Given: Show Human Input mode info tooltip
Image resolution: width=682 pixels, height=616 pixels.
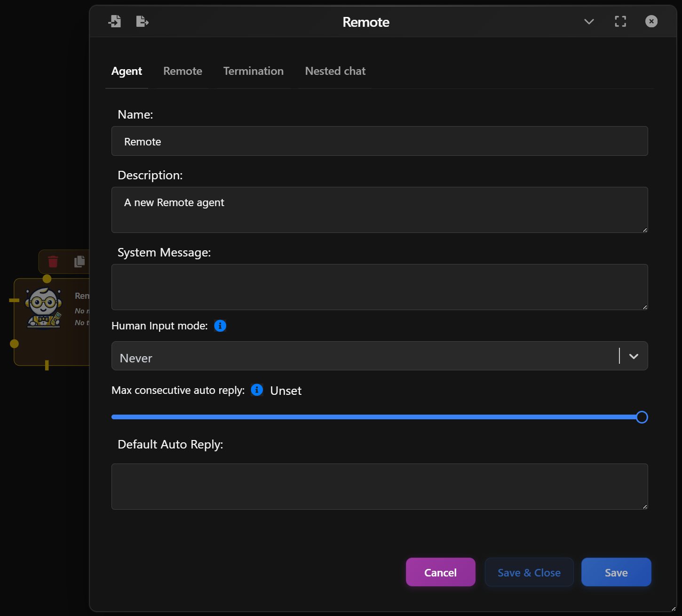Looking at the screenshot, I should pyautogui.click(x=220, y=325).
